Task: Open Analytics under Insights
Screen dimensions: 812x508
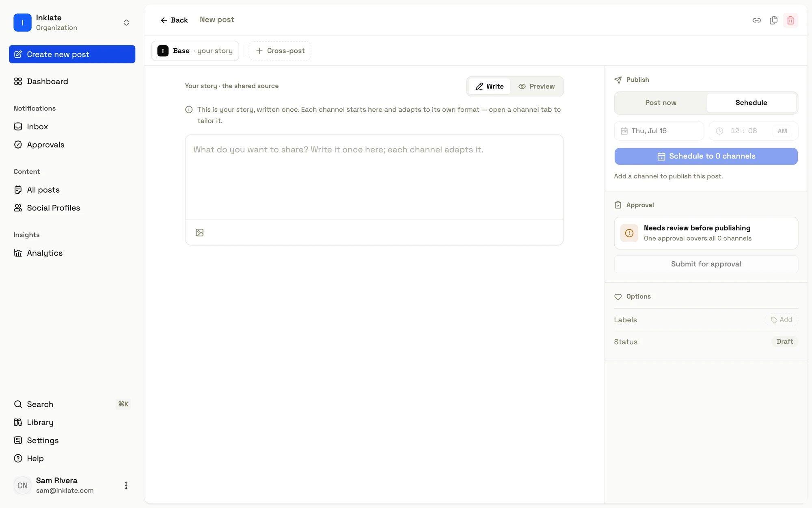Action: coord(72,253)
